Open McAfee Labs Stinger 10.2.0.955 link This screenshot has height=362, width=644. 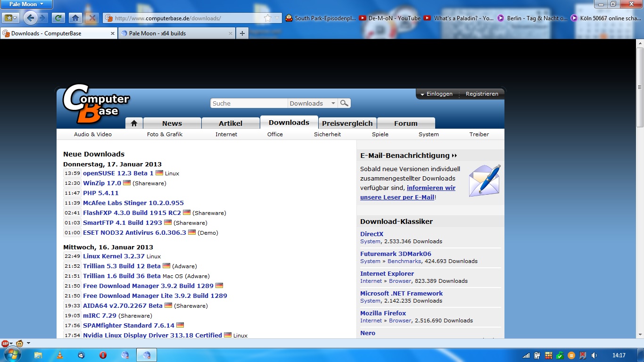(x=133, y=203)
